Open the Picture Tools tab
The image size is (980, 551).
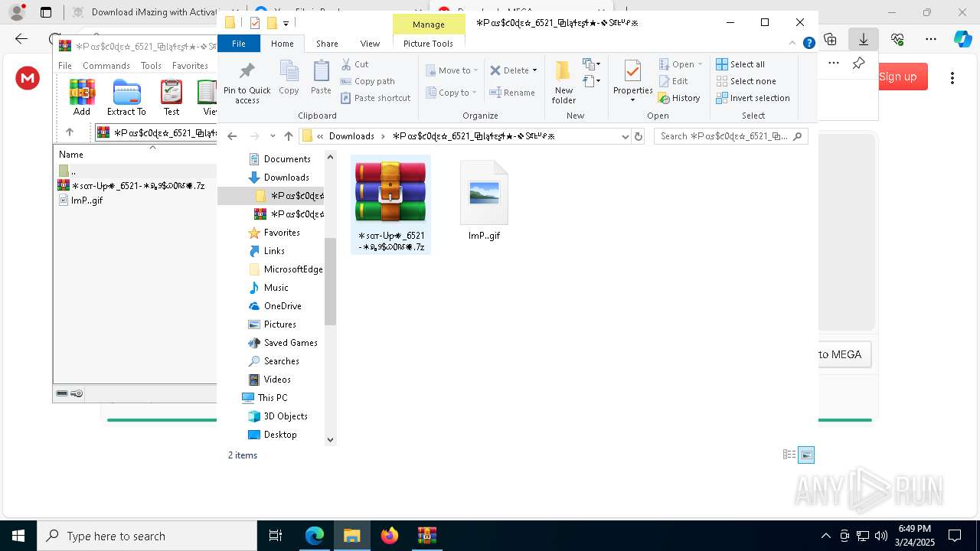coord(428,44)
